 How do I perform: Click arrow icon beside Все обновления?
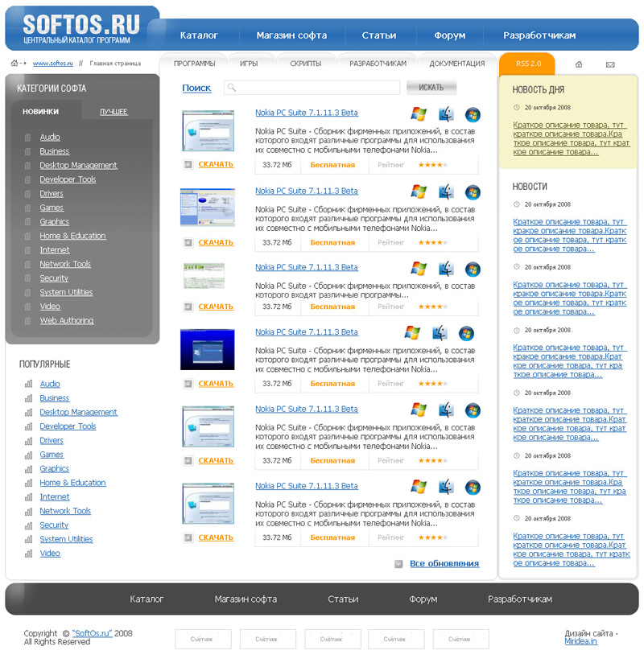tap(398, 564)
